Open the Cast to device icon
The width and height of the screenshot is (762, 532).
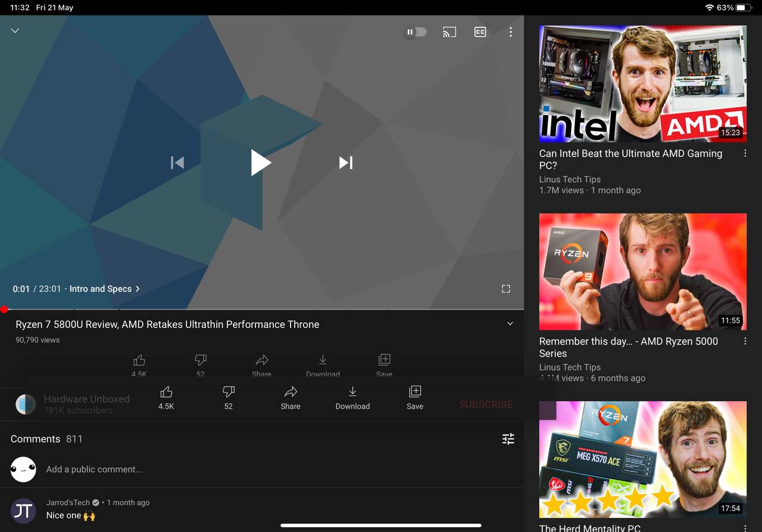[449, 32]
